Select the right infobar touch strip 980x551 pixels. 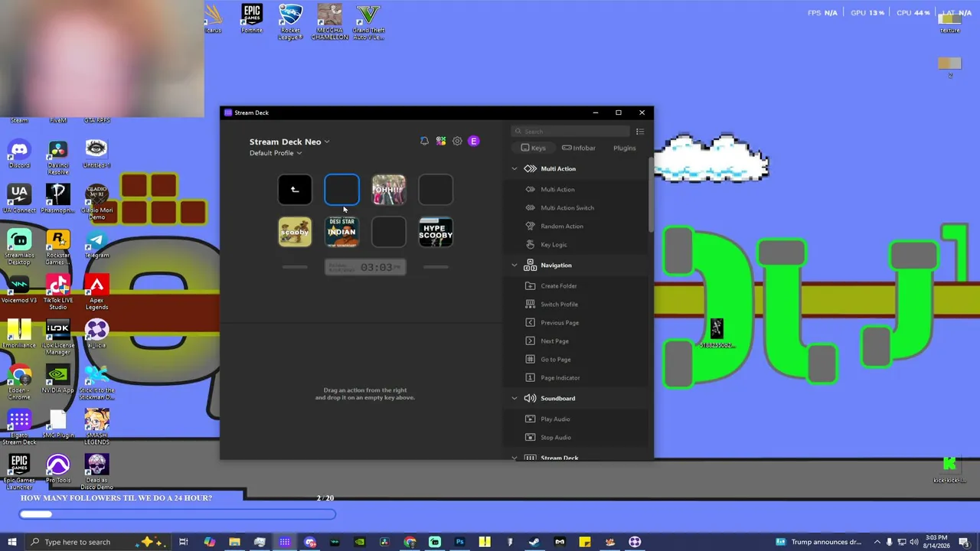436,267
